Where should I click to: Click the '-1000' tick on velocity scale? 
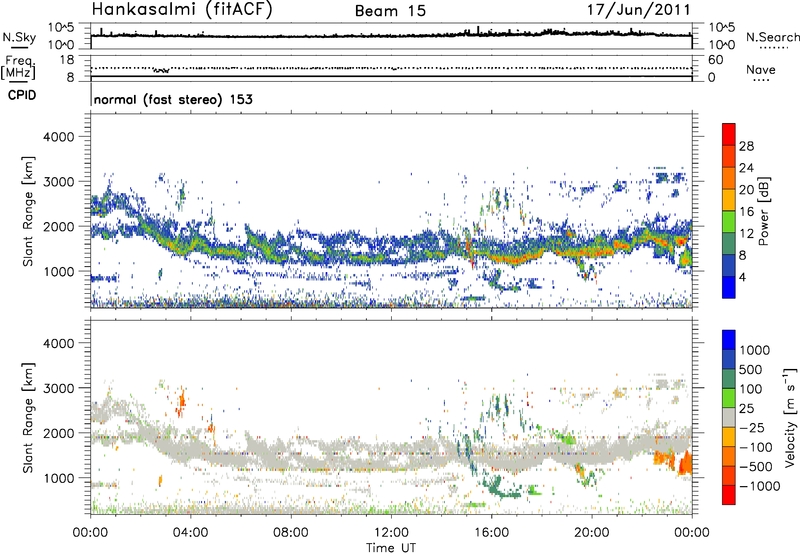coord(760,486)
